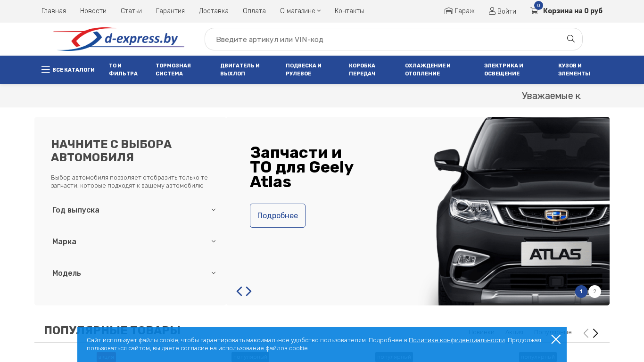Click the Начните с выбора автомобиля heading
The height and width of the screenshot is (362, 644).
[111, 150]
